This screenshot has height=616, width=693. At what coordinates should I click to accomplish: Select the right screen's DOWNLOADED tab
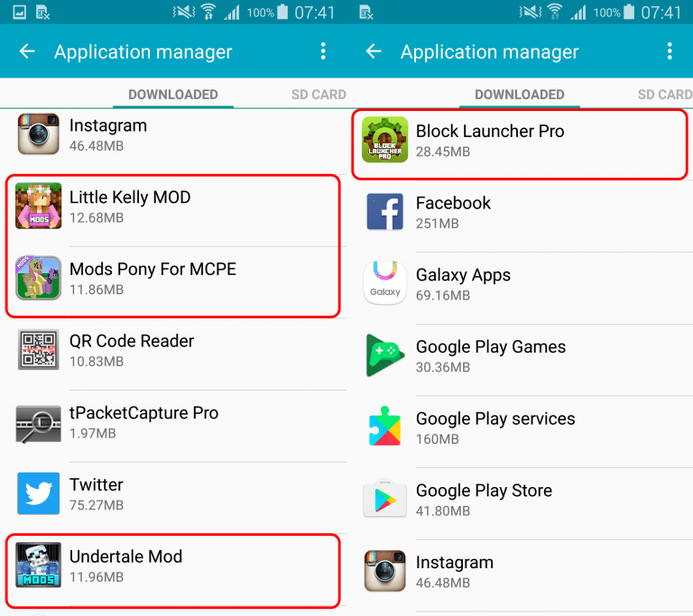[520, 95]
